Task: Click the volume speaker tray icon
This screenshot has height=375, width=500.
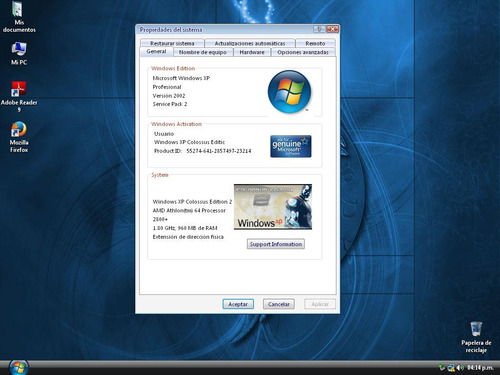Action: point(460,367)
